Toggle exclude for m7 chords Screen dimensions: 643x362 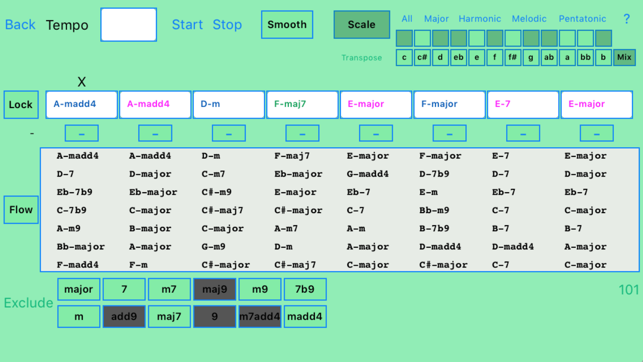169,289
